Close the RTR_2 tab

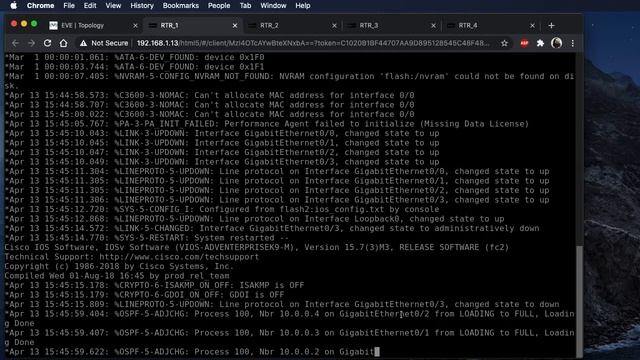click(x=334, y=26)
